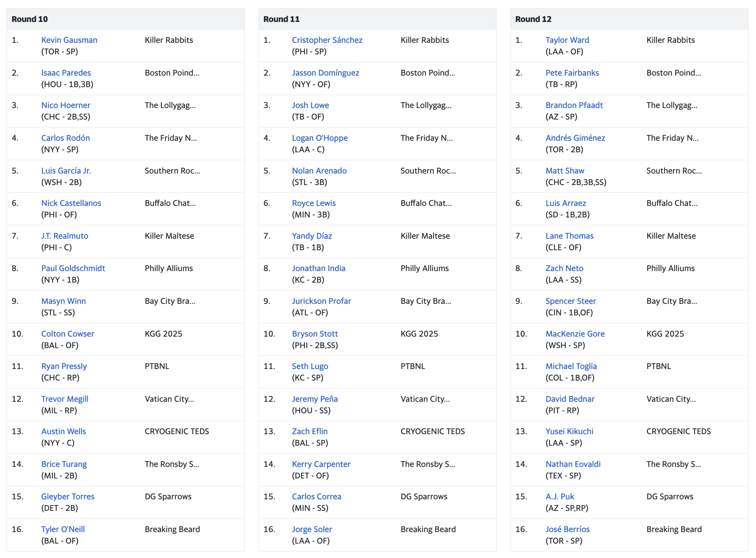Viewport: 756px width, 558px height.
Task: Select CRYOGENIC TEDS team in Round 11
Action: (x=433, y=431)
